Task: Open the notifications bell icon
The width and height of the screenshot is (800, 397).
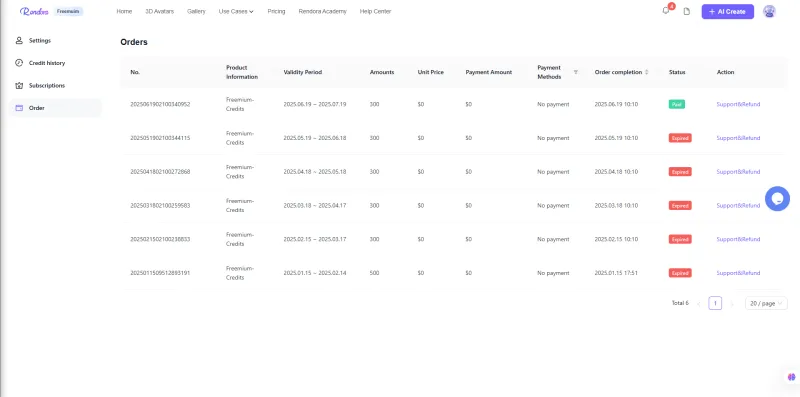Action: click(x=666, y=11)
